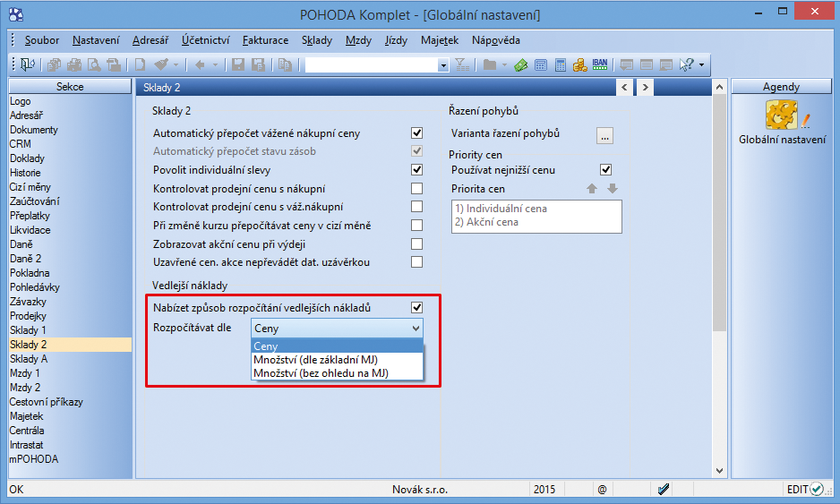The width and height of the screenshot is (840, 504).
Task: Select Cizí měny in the Sekce list
Action: (70, 187)
